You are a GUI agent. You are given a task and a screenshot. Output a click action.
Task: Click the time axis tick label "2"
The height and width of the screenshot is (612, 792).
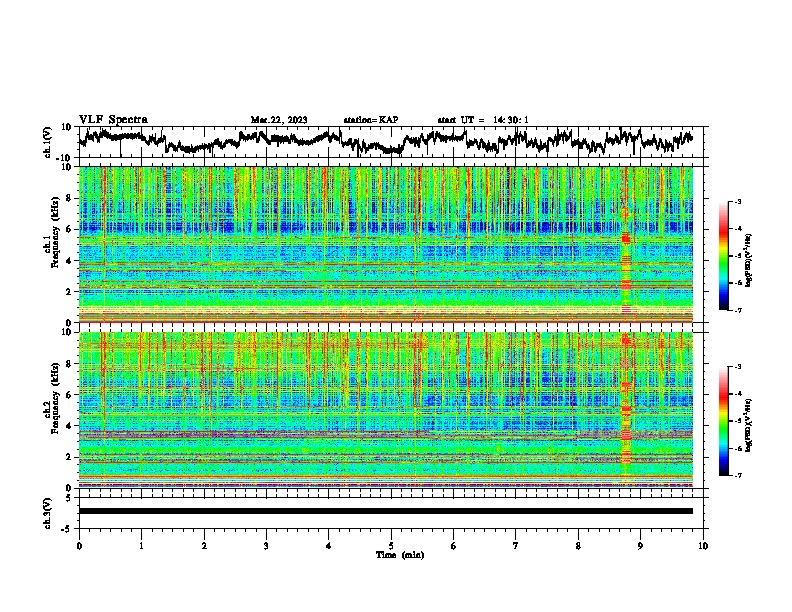[204, 546]
